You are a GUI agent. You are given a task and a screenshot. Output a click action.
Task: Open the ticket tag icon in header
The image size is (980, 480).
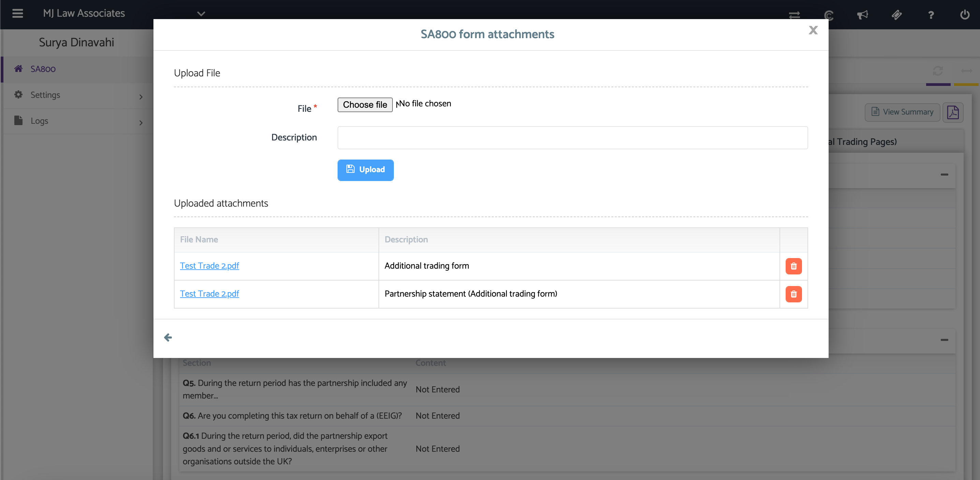pyautogui.click(x=897, y=15)
